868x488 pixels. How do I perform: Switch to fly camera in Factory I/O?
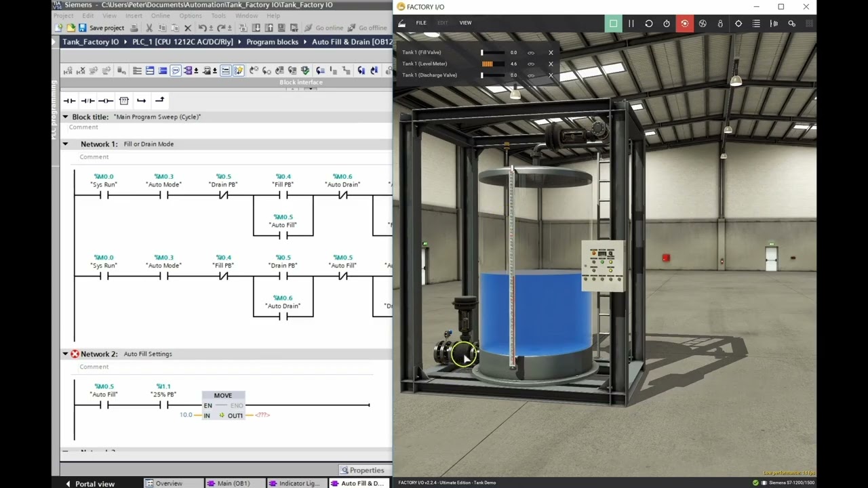coord(703,23)
